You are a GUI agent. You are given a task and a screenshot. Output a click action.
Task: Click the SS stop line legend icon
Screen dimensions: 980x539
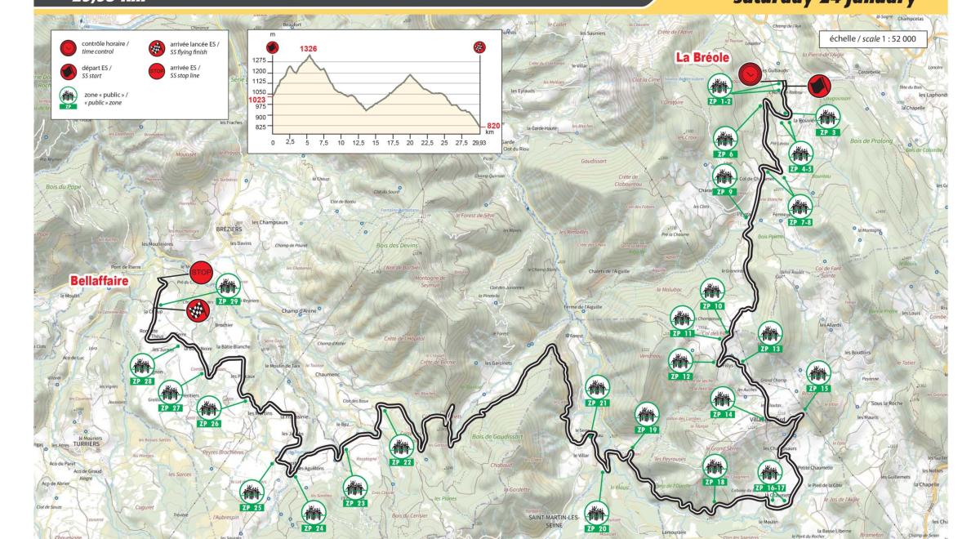155,70
